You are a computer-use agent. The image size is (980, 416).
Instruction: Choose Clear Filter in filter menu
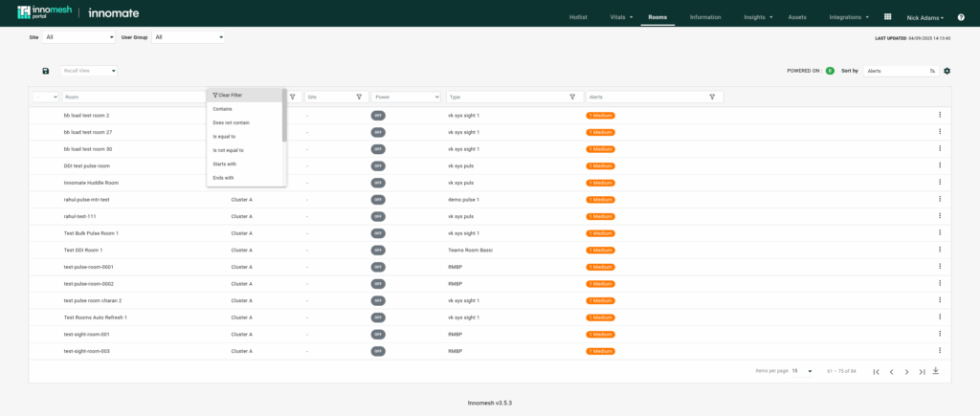[x=244, y=95]
